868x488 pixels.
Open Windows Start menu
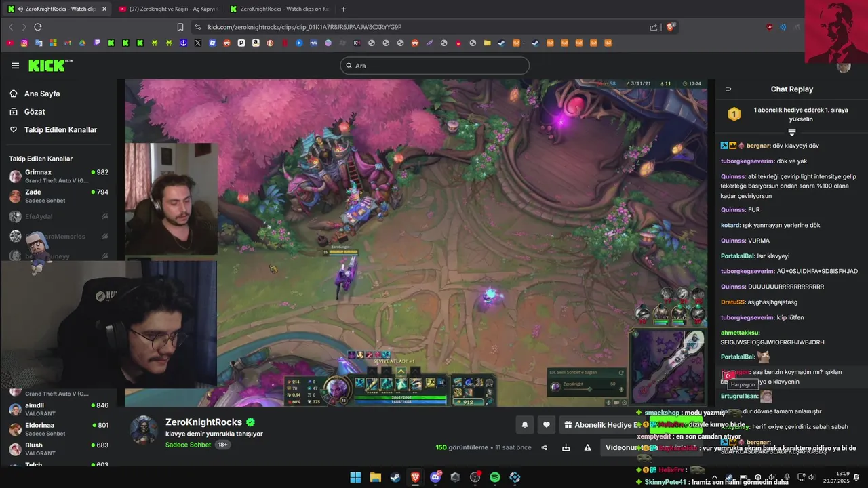coord(355,477)
